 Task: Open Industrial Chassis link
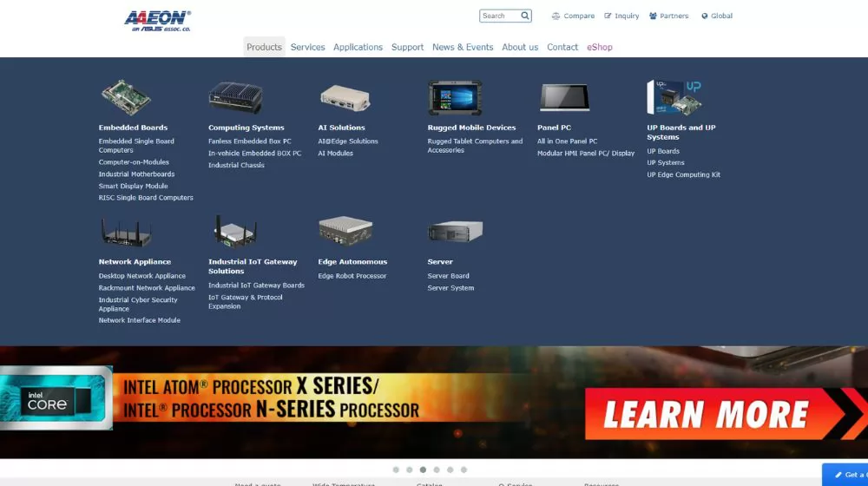coord(236,165)
